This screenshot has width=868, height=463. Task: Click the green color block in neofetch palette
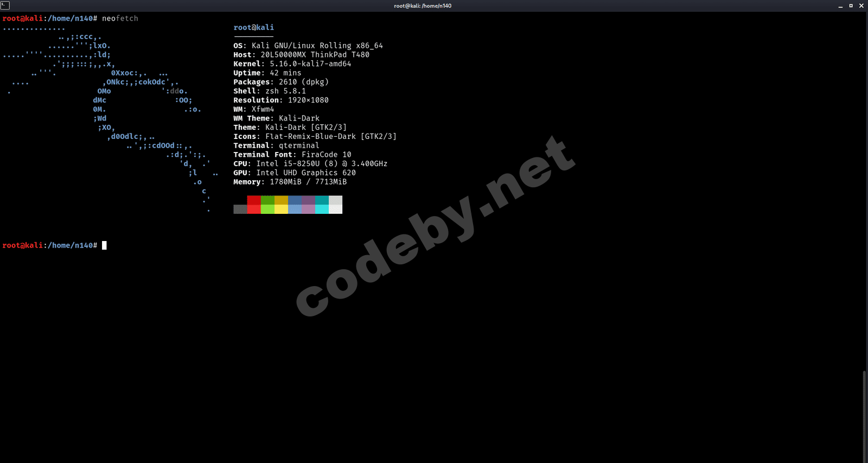coord(267,205)
